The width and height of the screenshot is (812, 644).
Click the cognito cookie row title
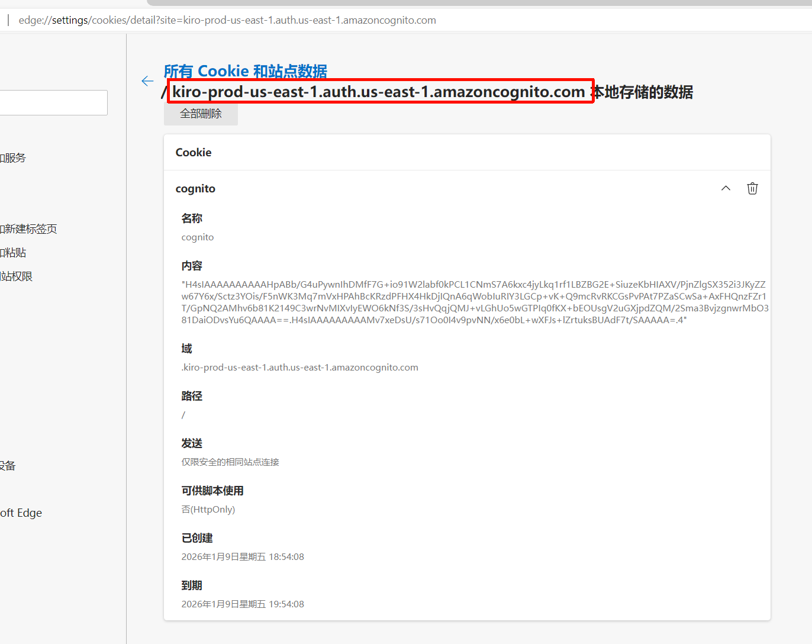pyautogui.click(x=195, y=189)
